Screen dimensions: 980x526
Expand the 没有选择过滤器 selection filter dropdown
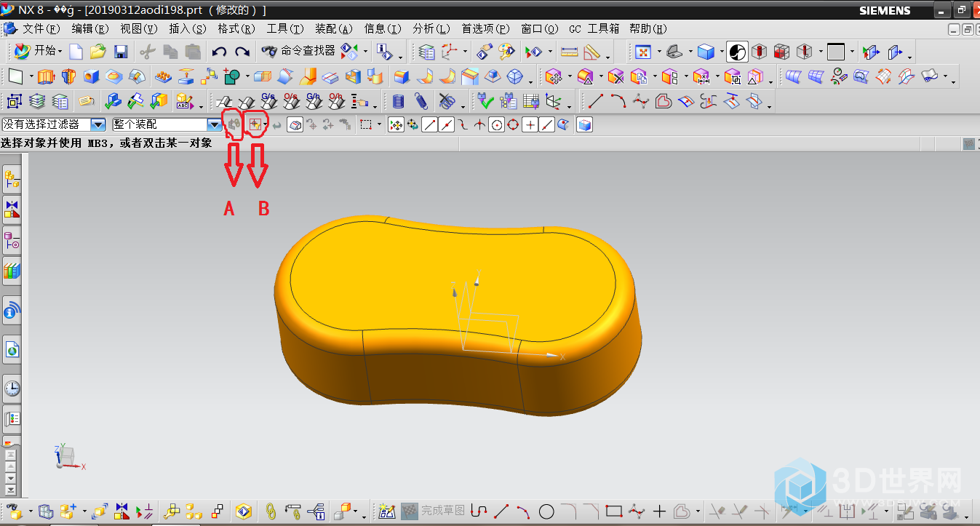click(x=98, y=125)
